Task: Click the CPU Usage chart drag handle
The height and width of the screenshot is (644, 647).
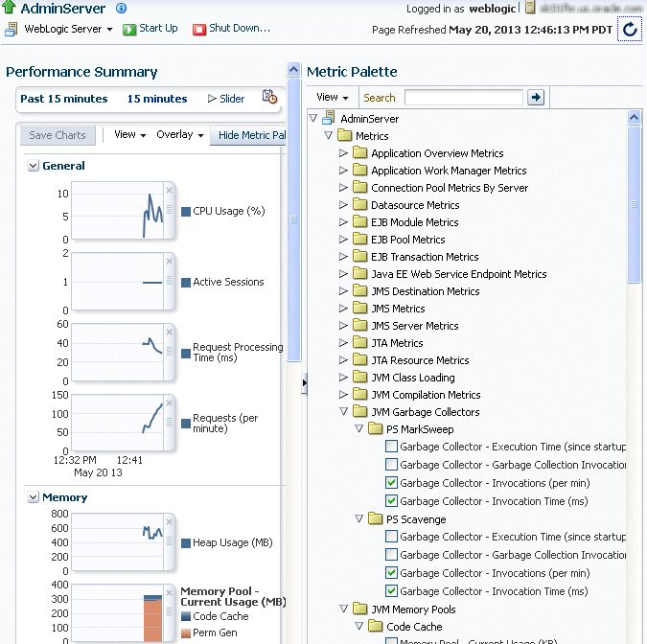Action: pos(169,209)
